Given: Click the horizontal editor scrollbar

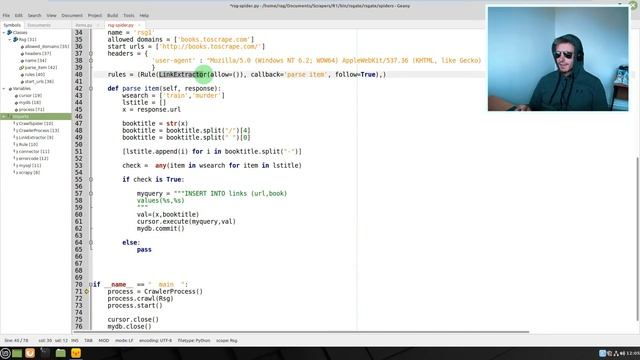Looking at the screenshot, I should (x=301, y=332).
